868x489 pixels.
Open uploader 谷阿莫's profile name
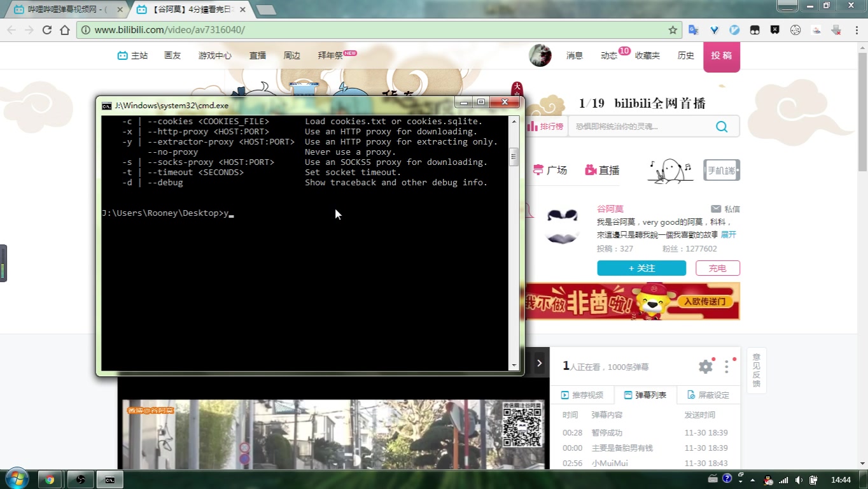610,209
